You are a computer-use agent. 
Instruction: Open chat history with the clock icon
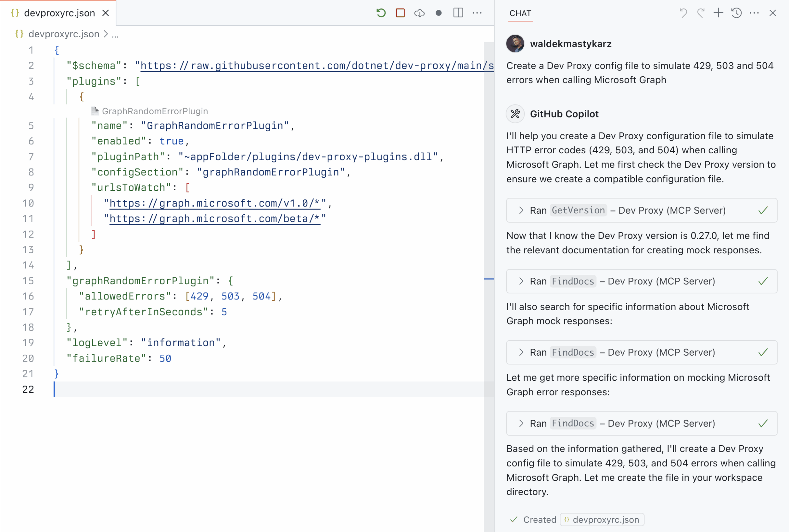click(736, 13)
